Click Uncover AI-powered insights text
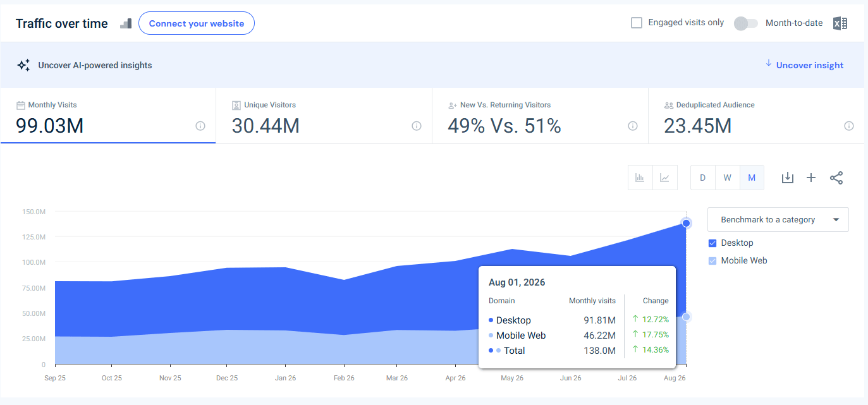 point(95,65)
